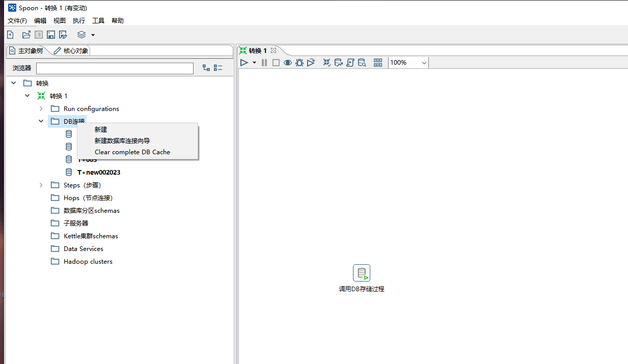Screen dimensions: 628x364
Task: Expand the Run configurations folder
Action: (x=41, y=108)
